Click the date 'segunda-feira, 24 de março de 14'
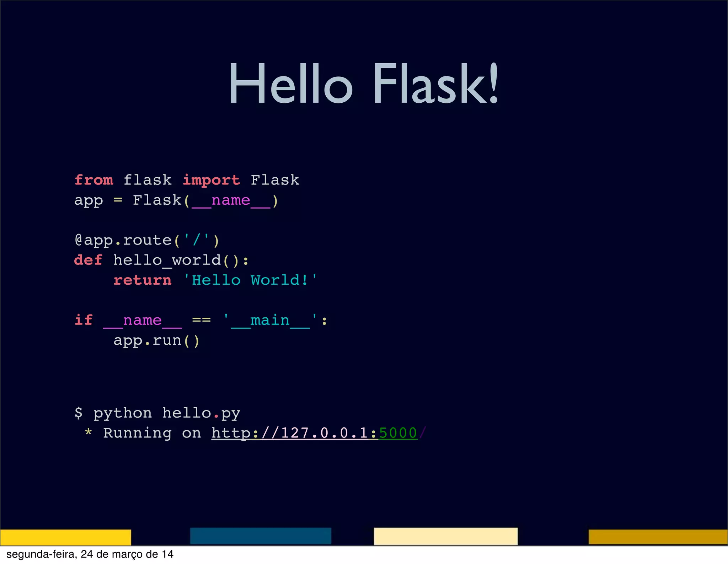The height and width of the screenshot is (564, 728). [90, 554]
